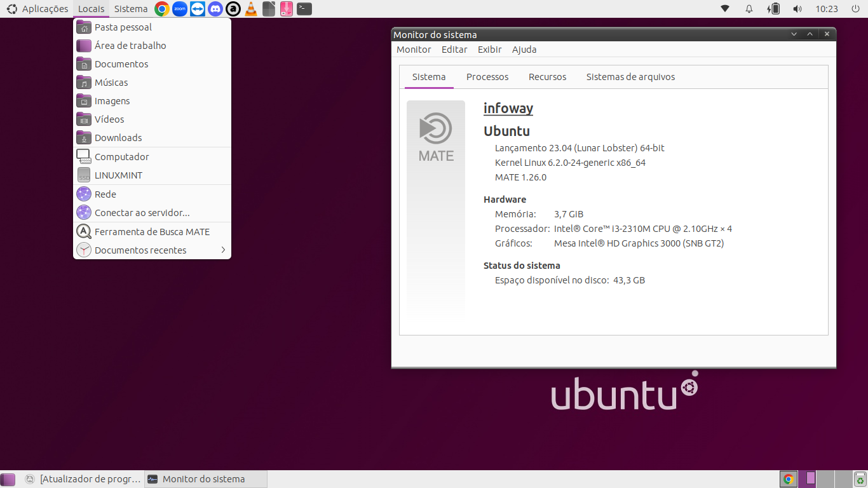Open the TeamViewer panel icon

point(198,9)
